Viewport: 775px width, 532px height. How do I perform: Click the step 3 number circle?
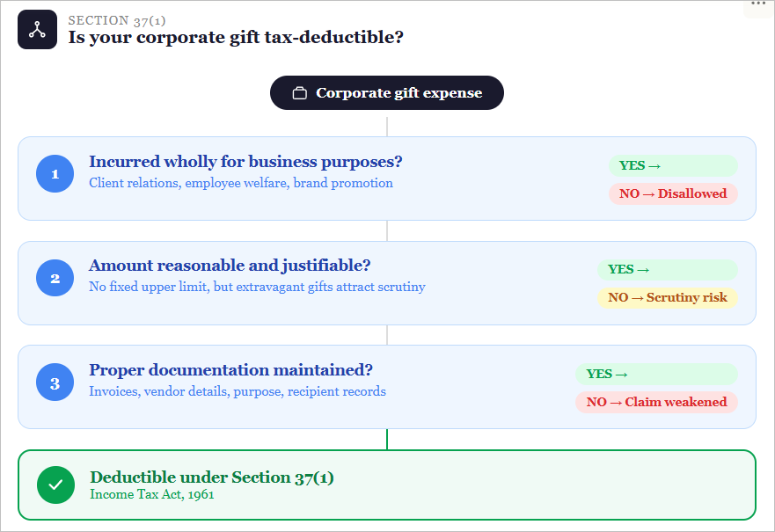click(55, 383)
